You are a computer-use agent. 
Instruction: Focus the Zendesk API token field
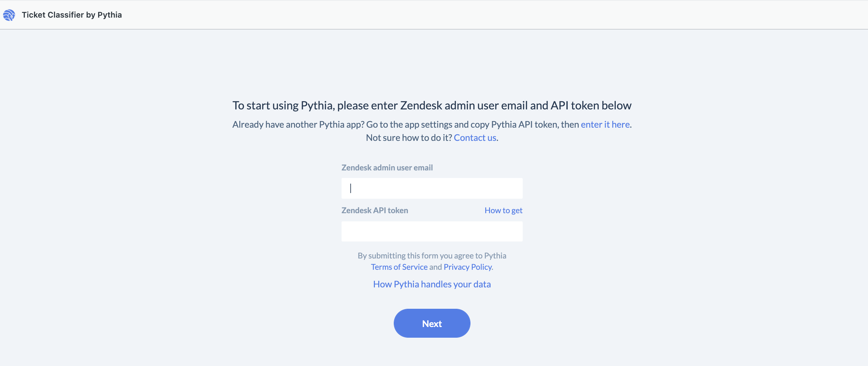432,231
